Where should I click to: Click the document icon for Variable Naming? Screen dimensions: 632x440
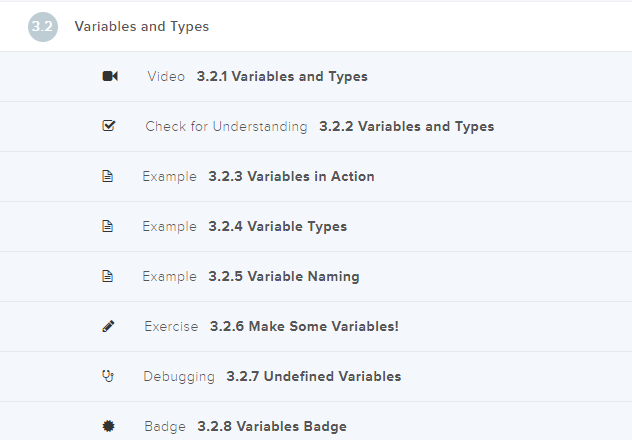click(x=108, y=277)
